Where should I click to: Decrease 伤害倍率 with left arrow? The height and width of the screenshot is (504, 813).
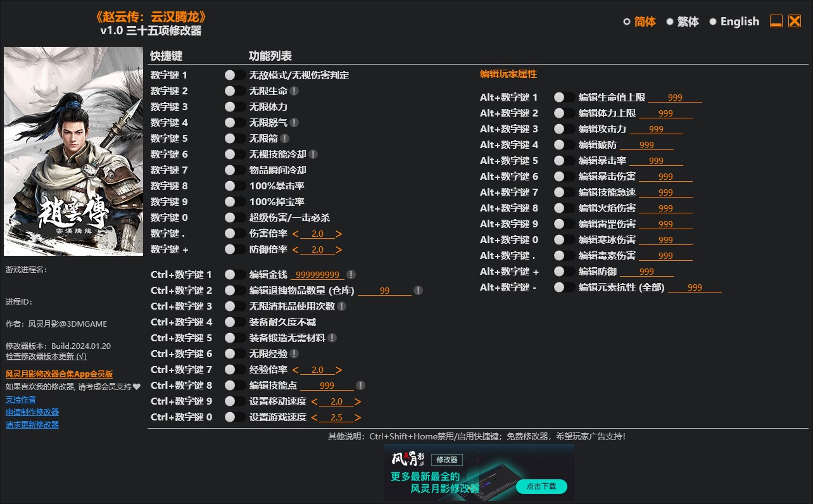tap(295, 234)
